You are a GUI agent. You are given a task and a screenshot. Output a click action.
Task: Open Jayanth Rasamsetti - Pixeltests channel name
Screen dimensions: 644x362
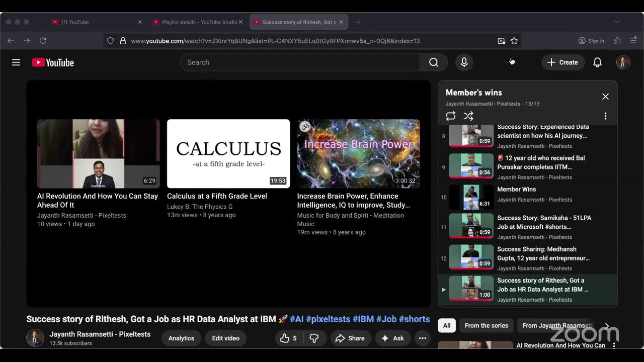[x=100, y=334]
